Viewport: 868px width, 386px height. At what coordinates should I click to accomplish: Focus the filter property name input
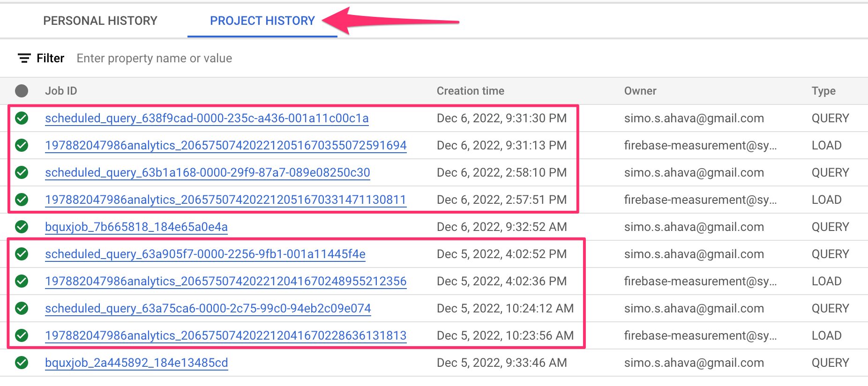pos(154,58)
